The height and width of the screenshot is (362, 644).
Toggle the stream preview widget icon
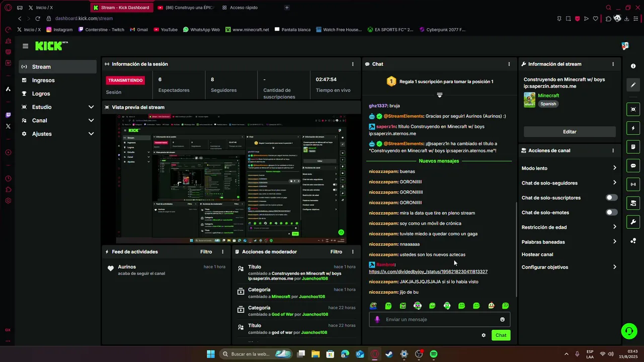(633, 109)
